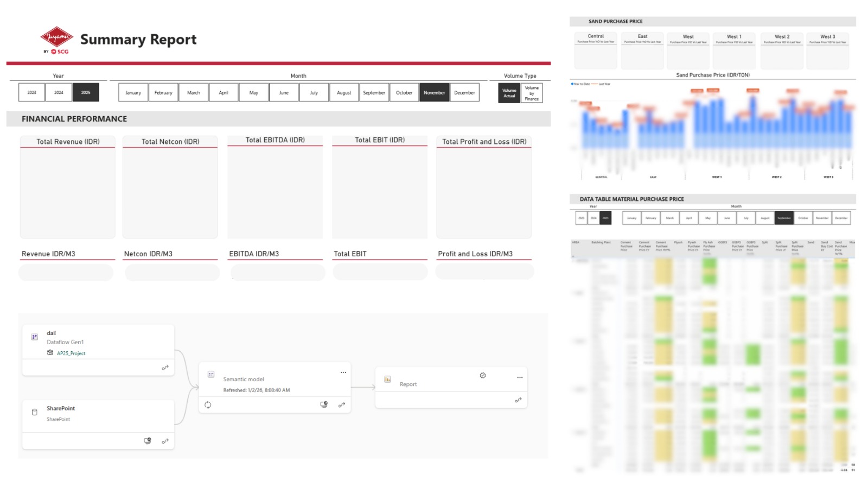Click the Report chart icon
This screenshot has height=487, width=868.
[x=387, y=379]
